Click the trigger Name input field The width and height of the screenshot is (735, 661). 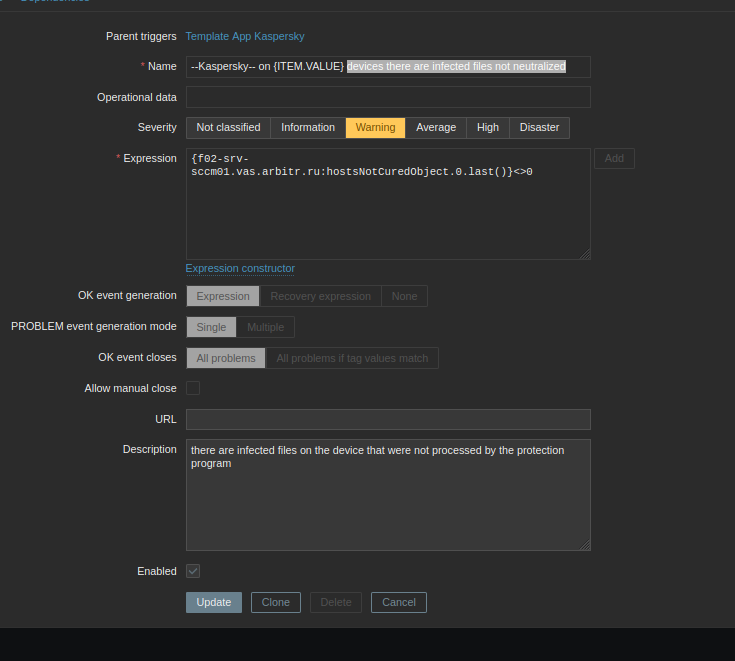(388, 67)
